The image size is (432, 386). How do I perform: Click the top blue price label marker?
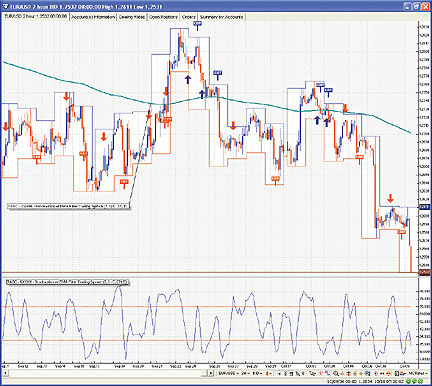click(198, 24)
